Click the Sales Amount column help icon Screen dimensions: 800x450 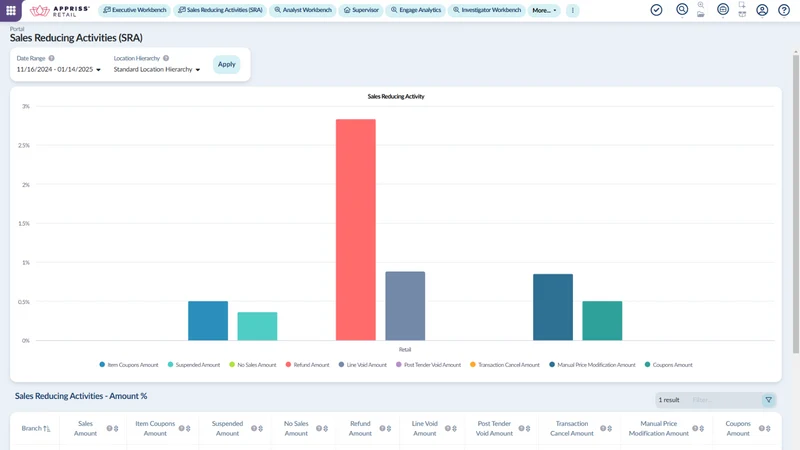click(x=109, y=429)
